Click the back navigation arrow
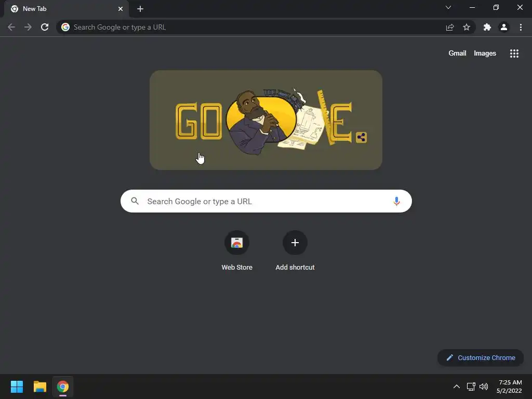This screenshot has height=399, width=532. coord(11,27)
